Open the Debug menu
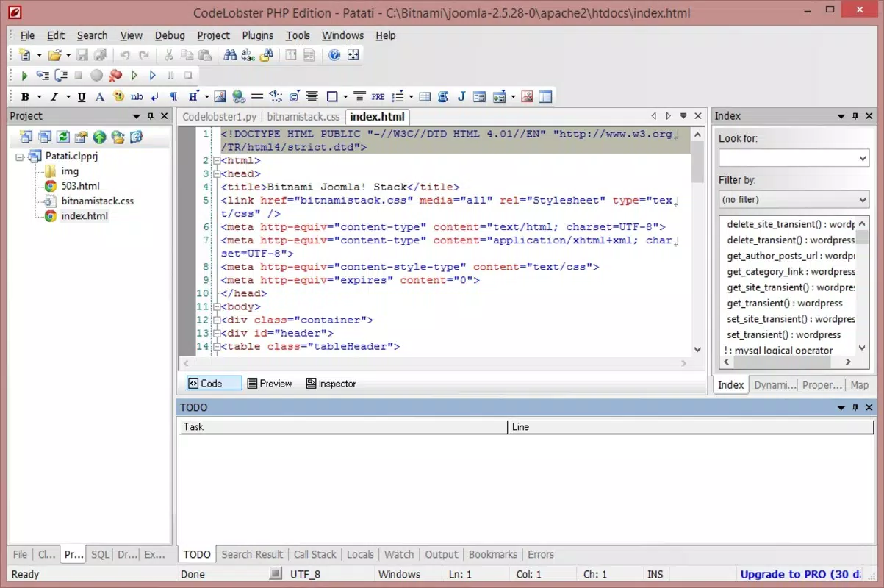The height and width of the screenshot is (588, 884). (170, 35)
